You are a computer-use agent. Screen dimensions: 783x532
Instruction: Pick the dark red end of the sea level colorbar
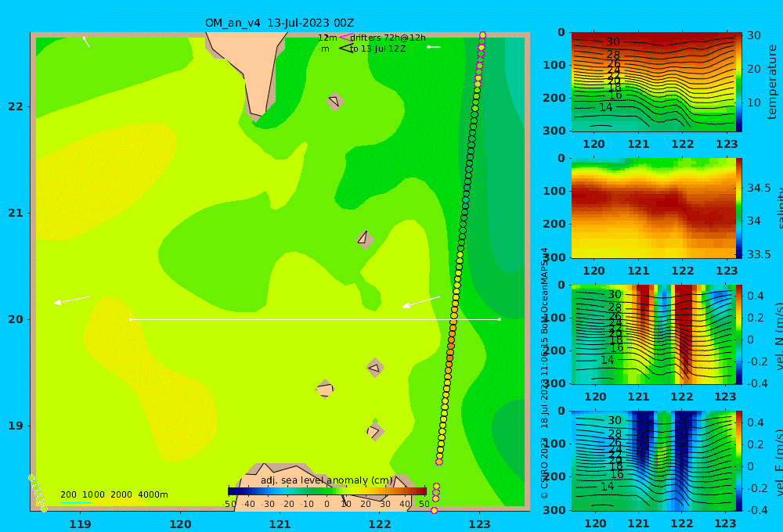[423, 491]
